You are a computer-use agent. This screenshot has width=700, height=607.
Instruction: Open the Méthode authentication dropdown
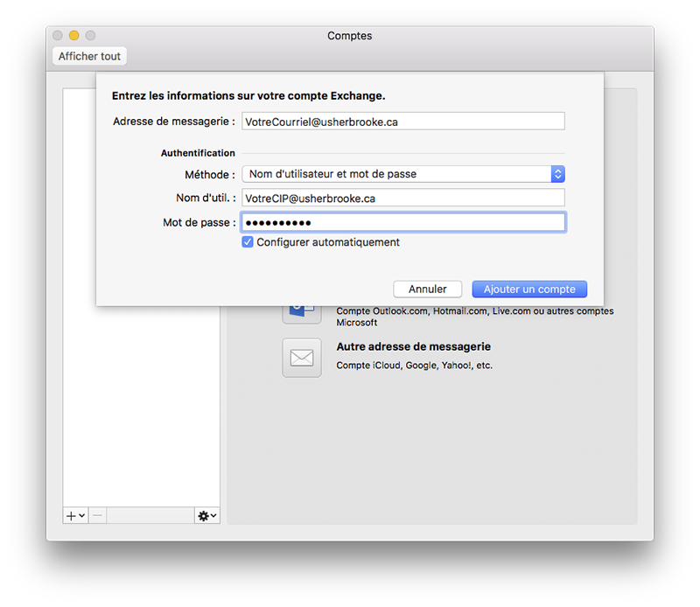click(x=403, y=174)
